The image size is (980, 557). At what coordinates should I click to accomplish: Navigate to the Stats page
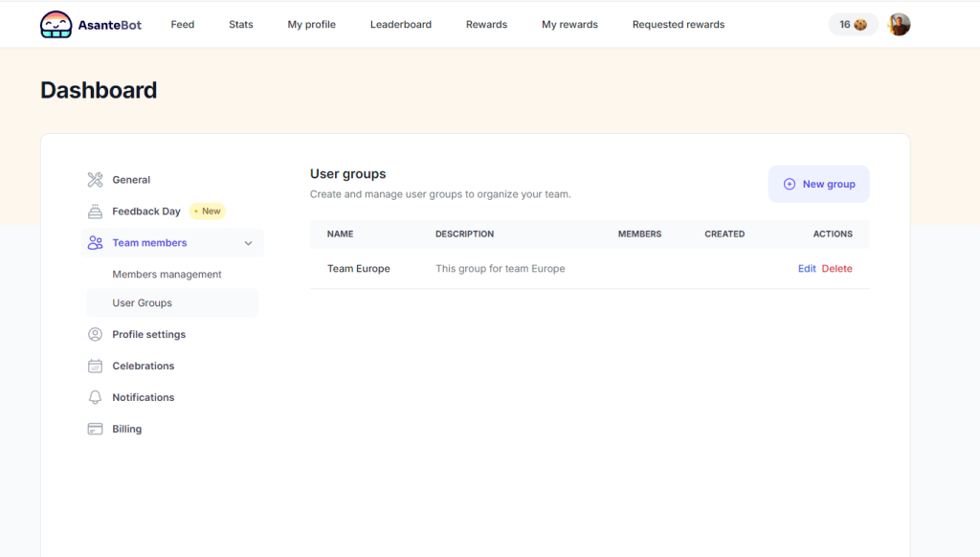coord(241,25)
